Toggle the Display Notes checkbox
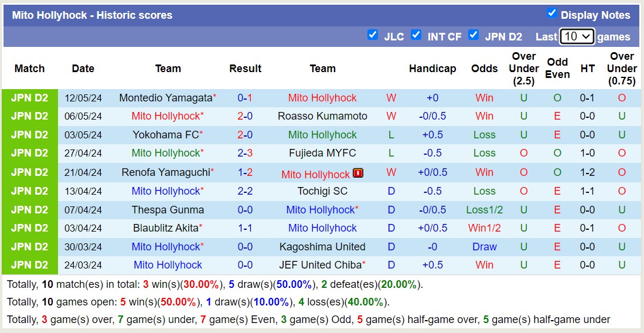The image size is (644, 333). 551,13
